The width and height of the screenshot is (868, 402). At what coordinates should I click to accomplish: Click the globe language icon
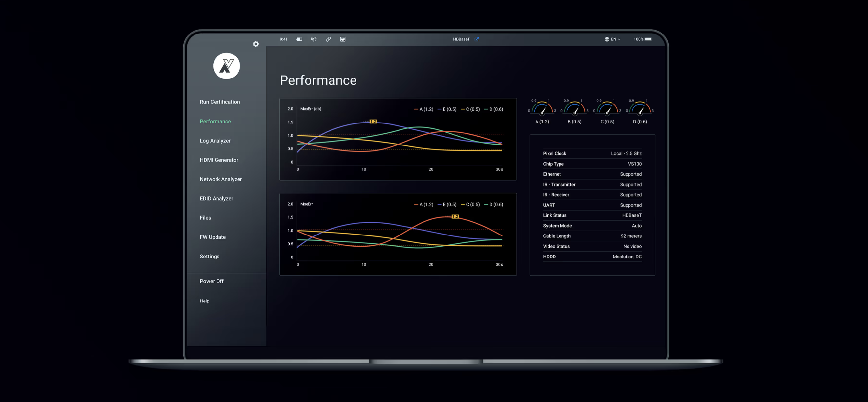(607, 39)
